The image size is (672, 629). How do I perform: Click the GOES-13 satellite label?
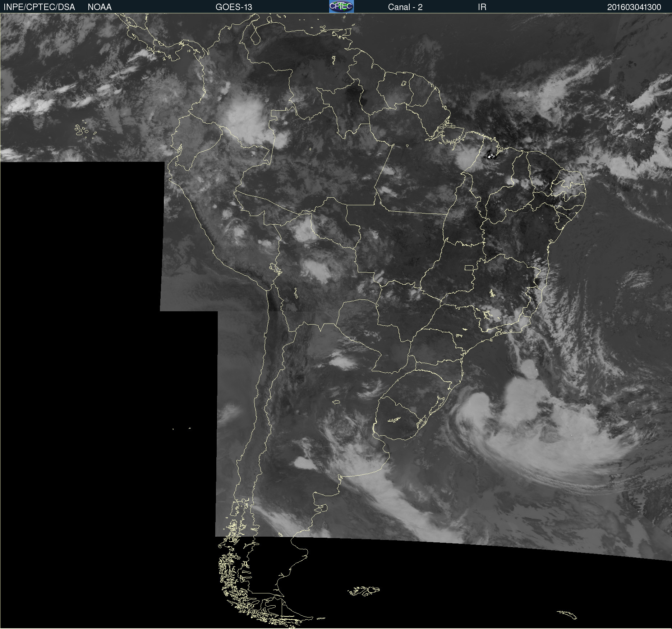click(234, 7)
